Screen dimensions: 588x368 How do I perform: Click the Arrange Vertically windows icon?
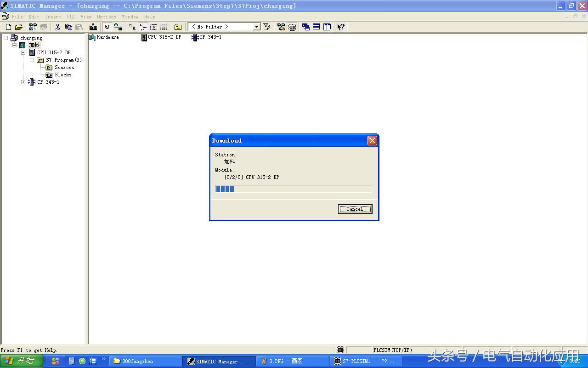pyautogui.click(x=327, y=27)
